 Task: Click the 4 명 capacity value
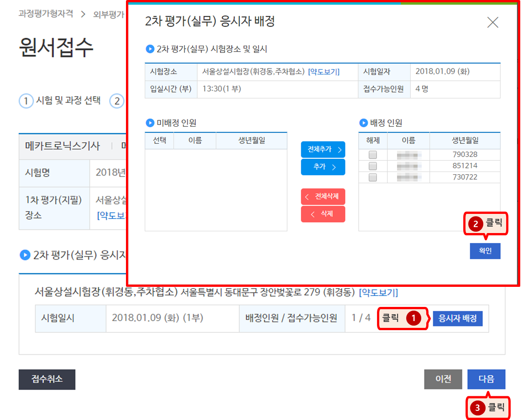(x=422, y=89)
